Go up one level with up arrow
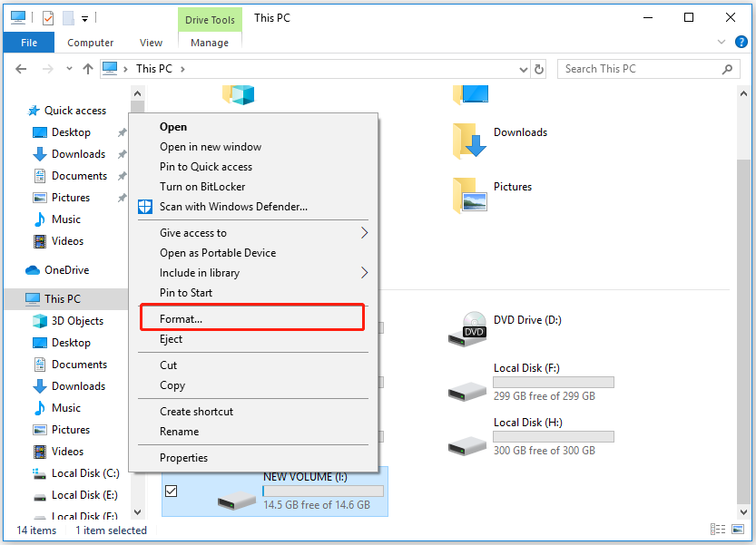This screenshot has width=756, height=545. (88, 69)
